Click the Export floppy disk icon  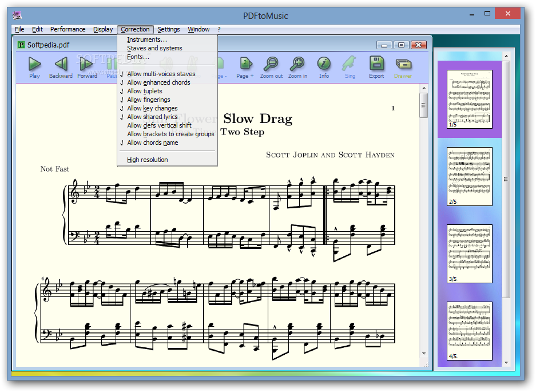point(376,64)
